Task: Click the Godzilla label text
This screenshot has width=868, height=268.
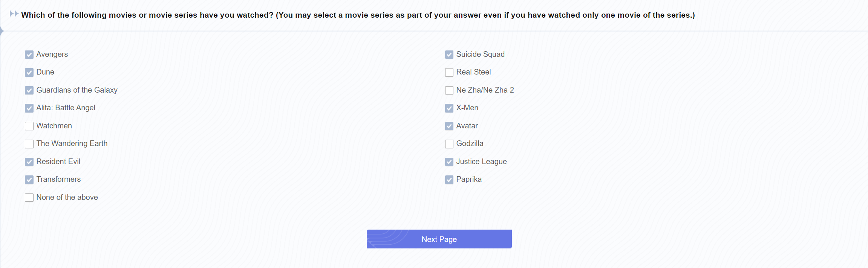Action: [470, 143]
